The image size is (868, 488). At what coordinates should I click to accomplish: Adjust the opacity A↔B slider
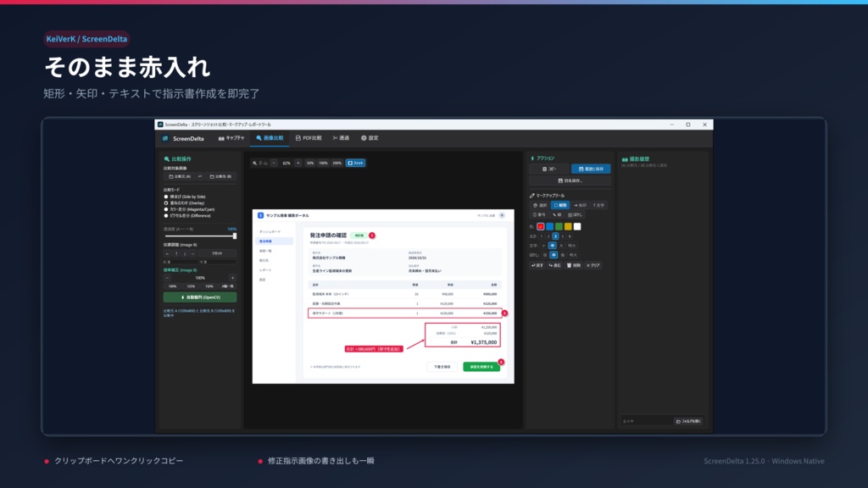200,236
